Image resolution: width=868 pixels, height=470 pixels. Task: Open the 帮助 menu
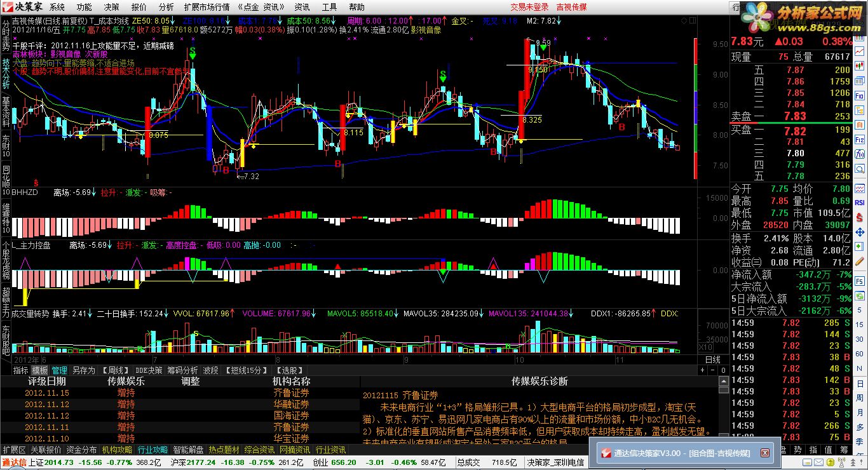point(356,7)
